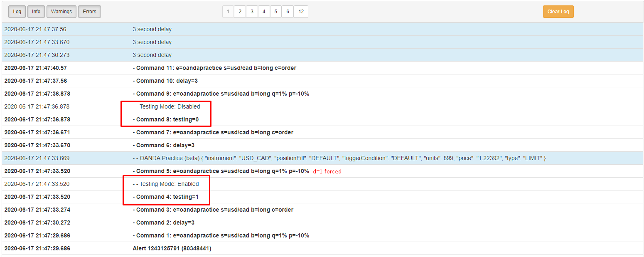Select timestamp 21:47:33.669 of OANDA row

[x=37, y=158]
